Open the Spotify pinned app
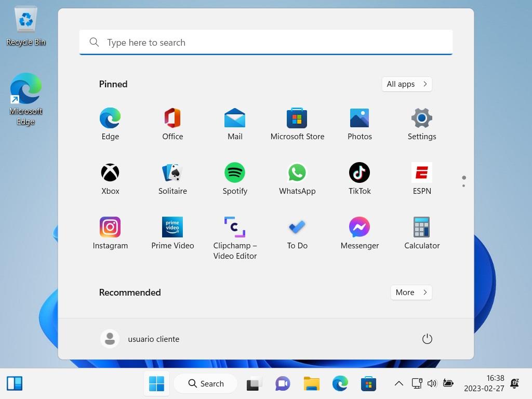This screenshot has width=532, height=399. (235, 173)
